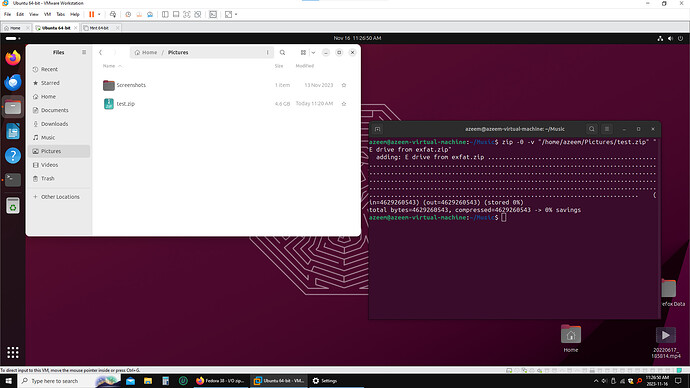Show the Ubuntu applications grid
690x388 pixels.
coord(13,352)
